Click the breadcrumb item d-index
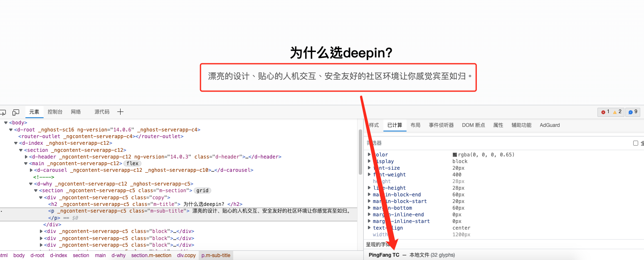The width and height of the screenshot is (644, 260). tap(59, 255)
